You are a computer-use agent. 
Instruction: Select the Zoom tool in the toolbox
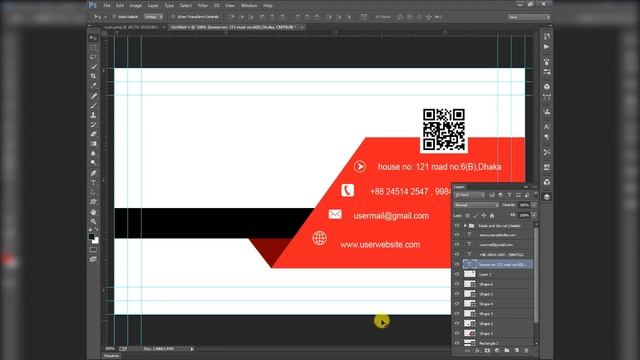(x=93, y=222)
